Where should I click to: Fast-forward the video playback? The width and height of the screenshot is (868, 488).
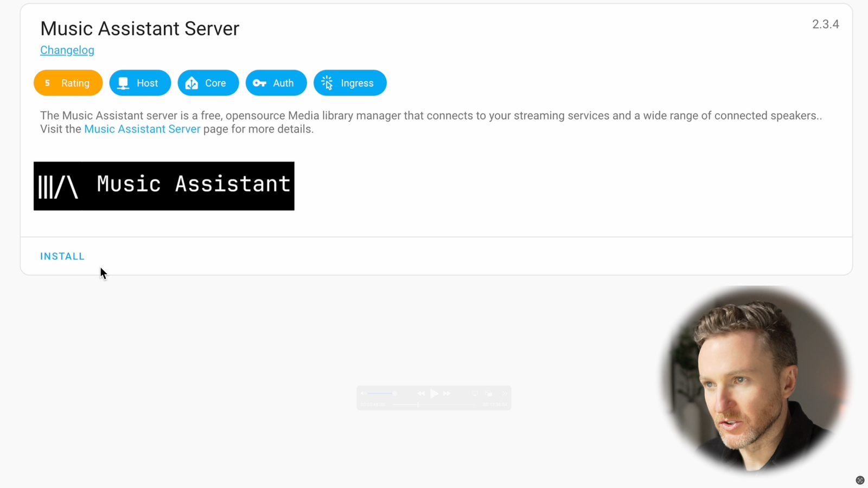point(446,394)
